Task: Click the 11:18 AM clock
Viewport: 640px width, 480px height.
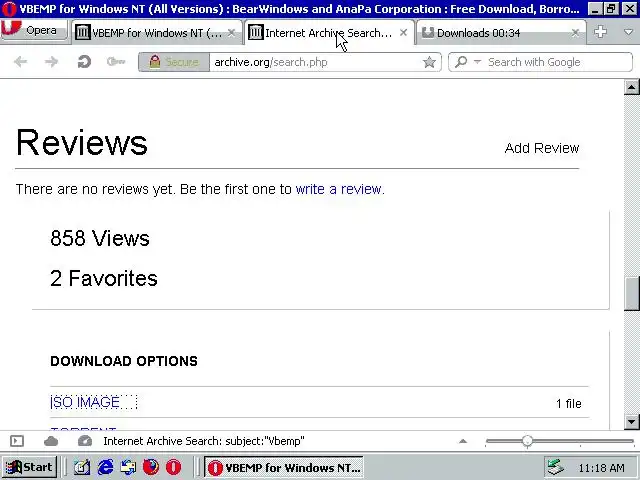Action: 602,468
